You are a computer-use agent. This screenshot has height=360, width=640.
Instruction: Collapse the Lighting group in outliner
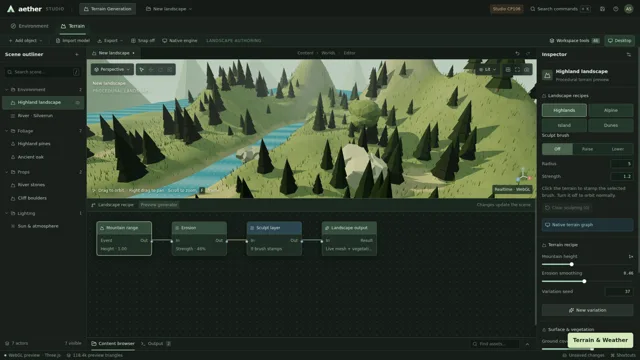[x=7, y=213]
